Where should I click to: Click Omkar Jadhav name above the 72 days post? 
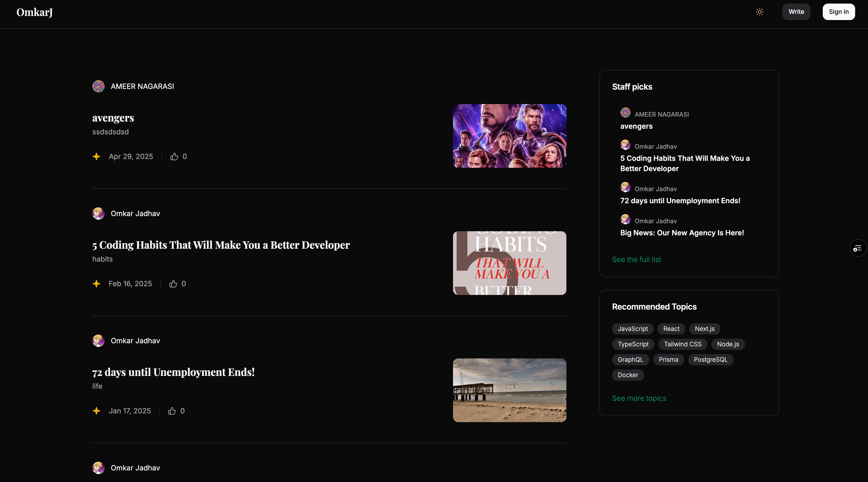tap(135, 340)
